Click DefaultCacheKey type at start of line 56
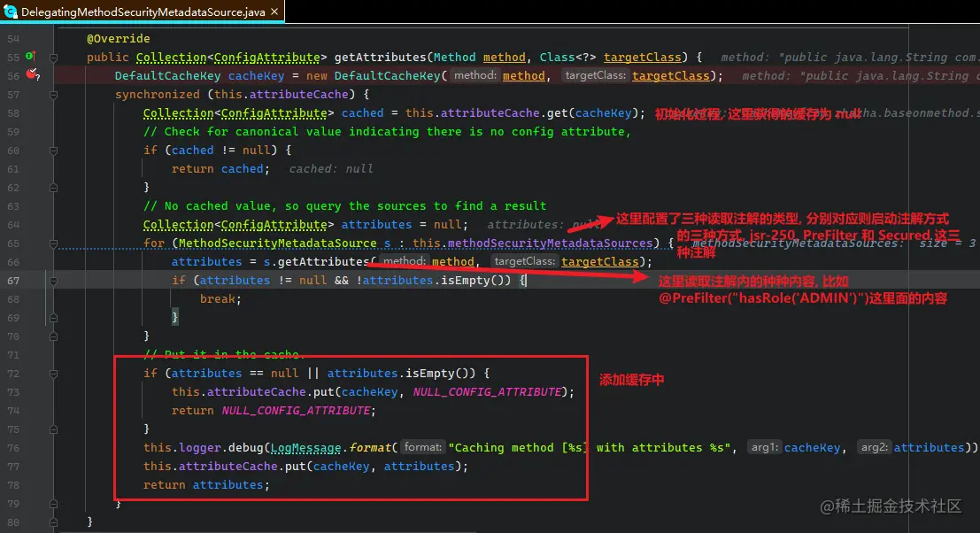The height and width of the screenshot is (533, 980). pos(167,75)
